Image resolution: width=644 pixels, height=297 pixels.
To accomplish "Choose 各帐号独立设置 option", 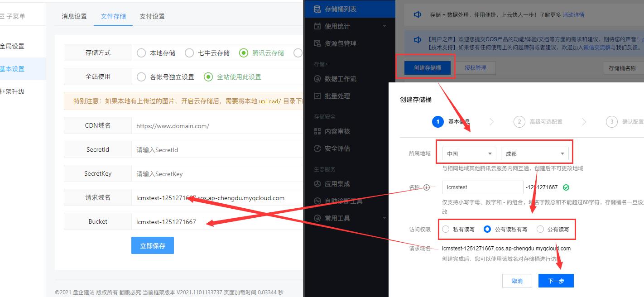I will 165,77.
